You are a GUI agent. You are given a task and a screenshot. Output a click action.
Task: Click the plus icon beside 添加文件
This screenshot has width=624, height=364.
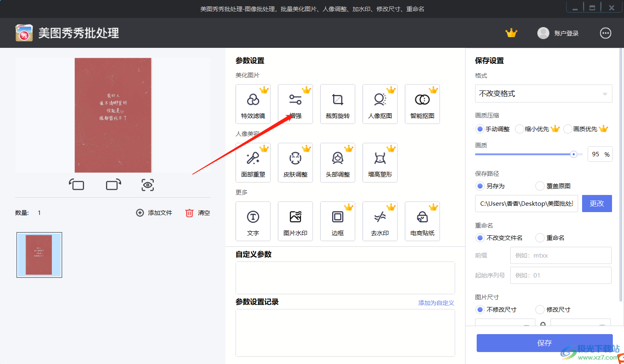140,213
